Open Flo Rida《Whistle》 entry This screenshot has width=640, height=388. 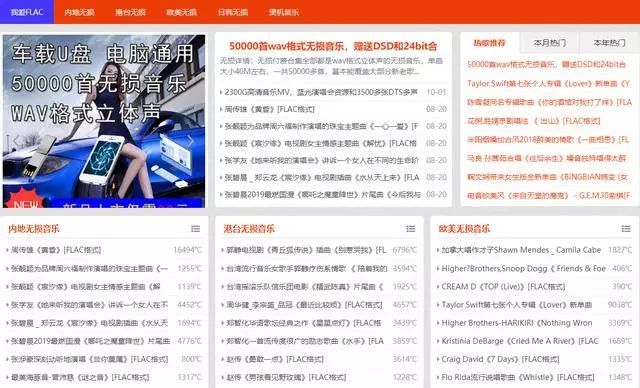coord(517,377)
